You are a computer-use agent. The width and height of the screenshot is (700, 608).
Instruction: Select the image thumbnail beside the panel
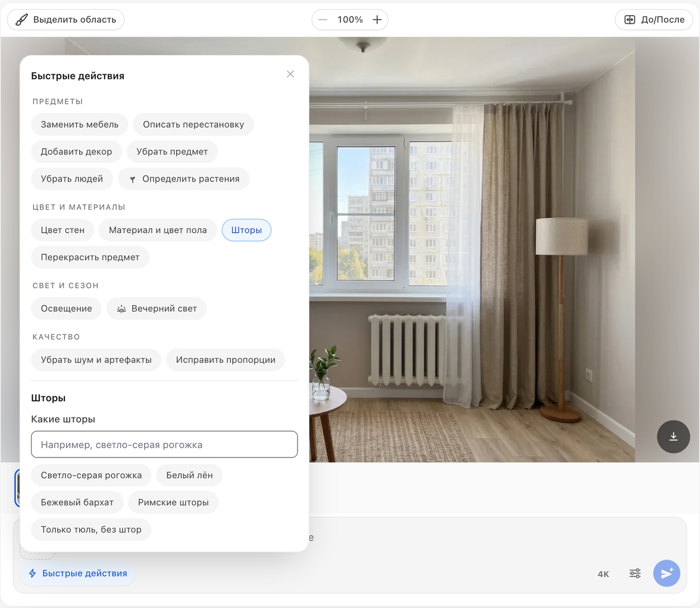click(17, 488)
